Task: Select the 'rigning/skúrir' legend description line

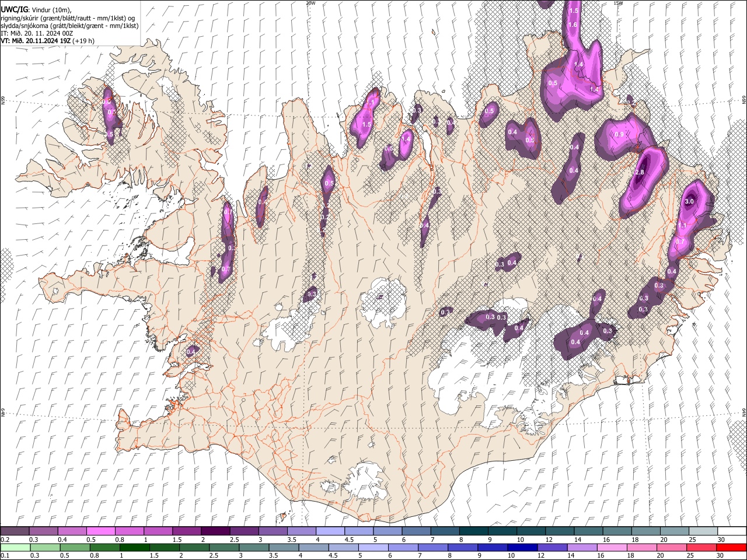Action: coord(68,18)
